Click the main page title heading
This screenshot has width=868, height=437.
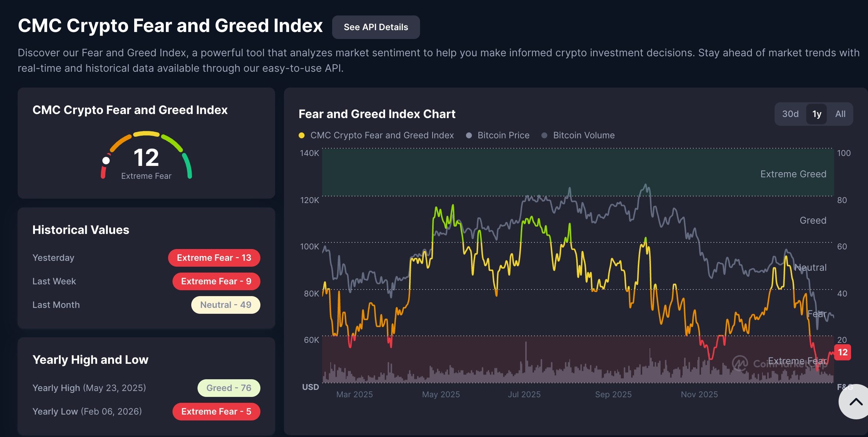pos(170,26)
